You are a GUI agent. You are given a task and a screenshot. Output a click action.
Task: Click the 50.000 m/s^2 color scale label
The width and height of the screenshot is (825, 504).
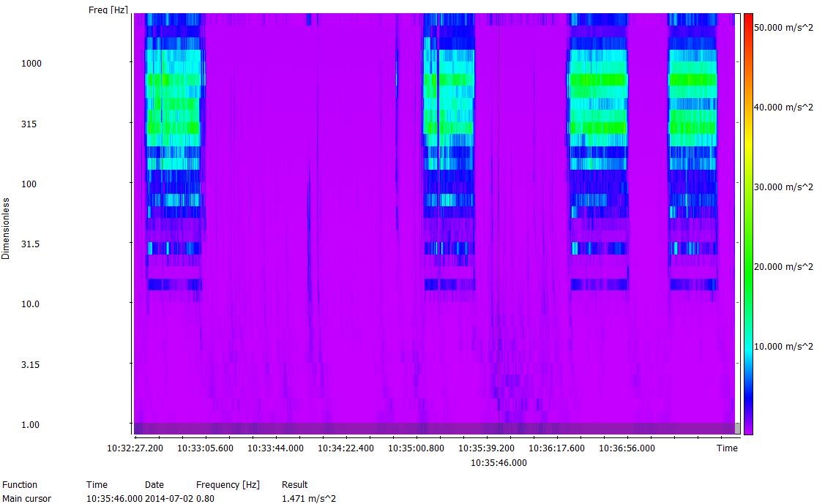coord(783,27)
